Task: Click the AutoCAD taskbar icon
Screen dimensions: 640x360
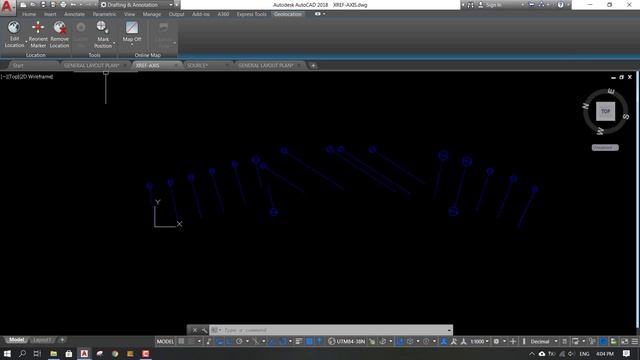Action: [x=84, y=353]
